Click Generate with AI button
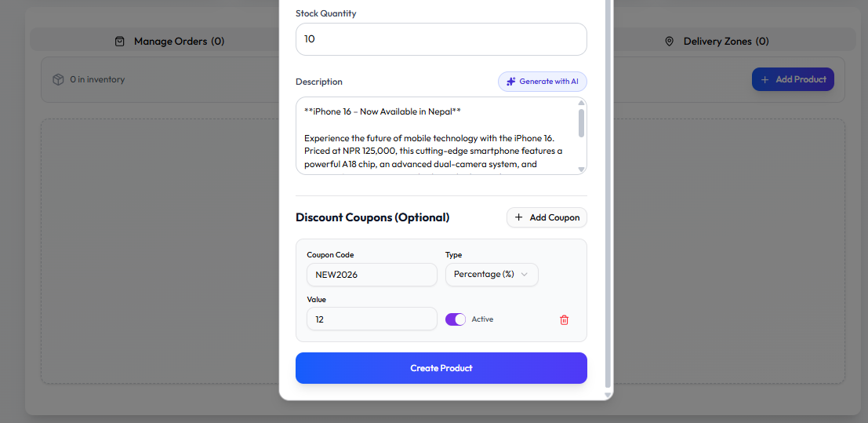The image size is (868, 423). (x=543, y=82)
